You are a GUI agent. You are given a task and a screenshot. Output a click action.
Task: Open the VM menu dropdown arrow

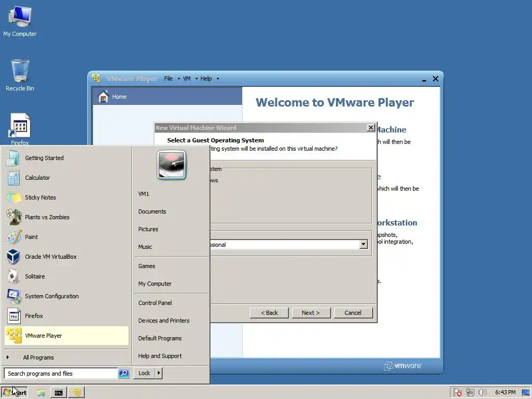[x=196, y=79]
